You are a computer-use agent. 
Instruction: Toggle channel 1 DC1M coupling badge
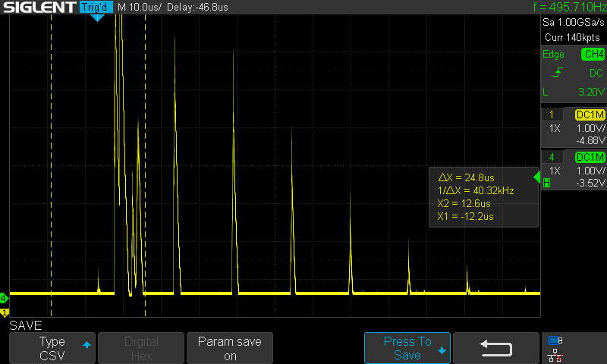coord(590,115)
